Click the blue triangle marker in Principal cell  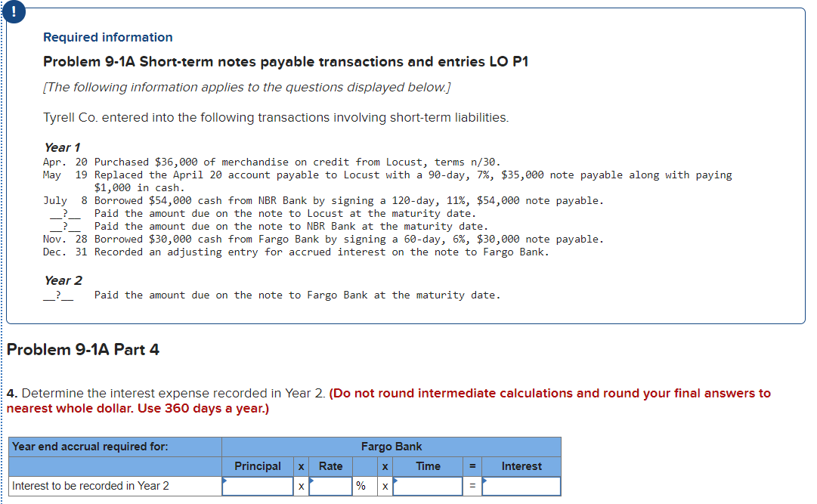pos(224,480)
